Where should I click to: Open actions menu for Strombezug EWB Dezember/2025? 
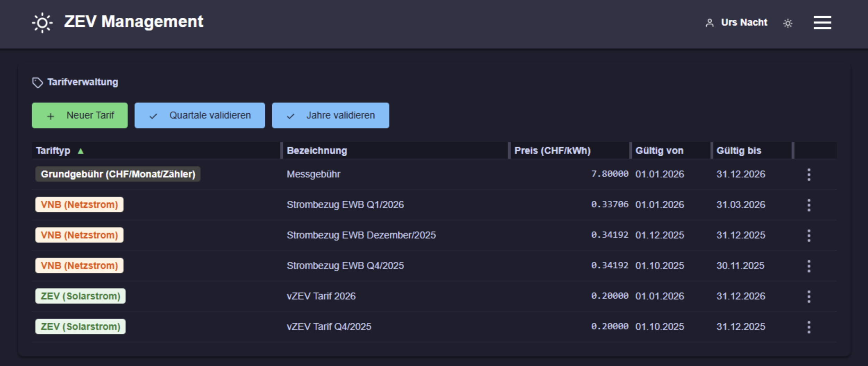click(809, 236)
